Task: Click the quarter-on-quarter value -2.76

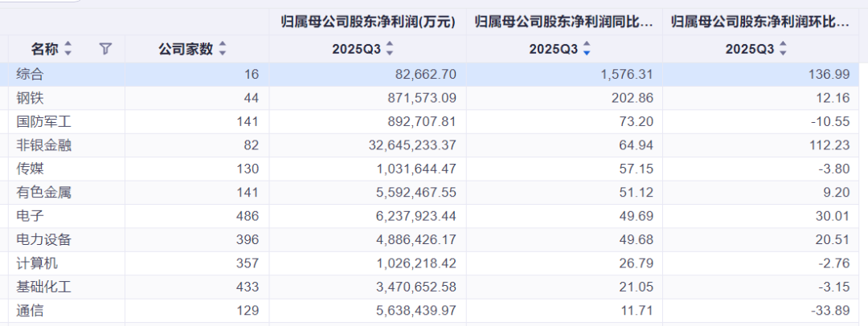Action: coord(836,263)
